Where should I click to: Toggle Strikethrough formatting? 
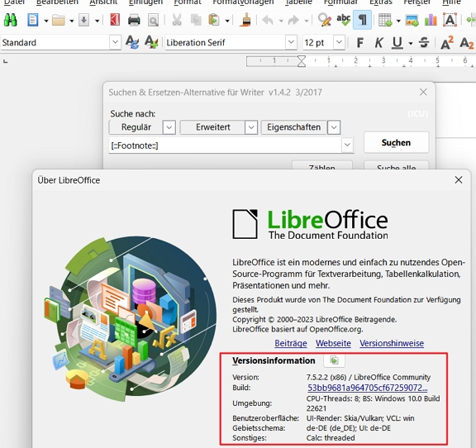424,43
